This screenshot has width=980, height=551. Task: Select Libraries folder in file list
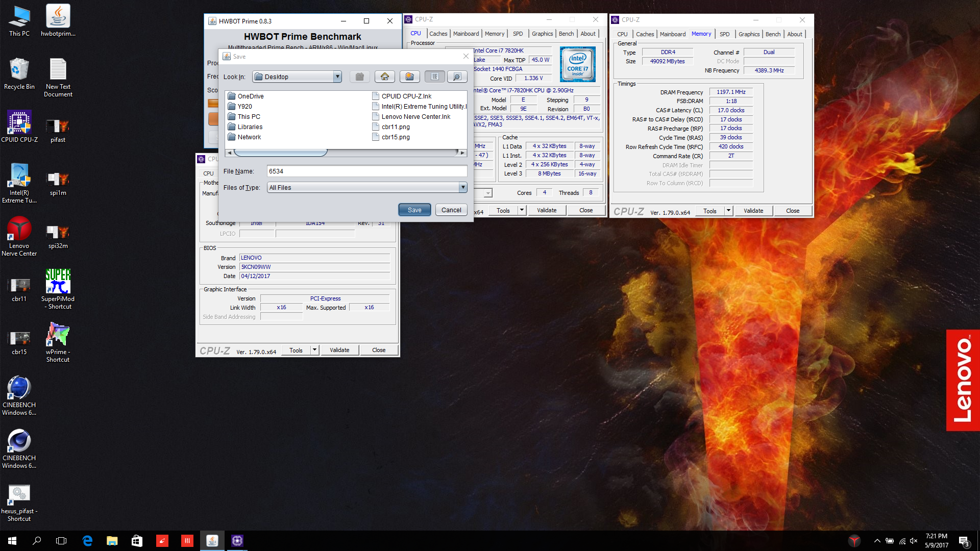tap(245, 127)
